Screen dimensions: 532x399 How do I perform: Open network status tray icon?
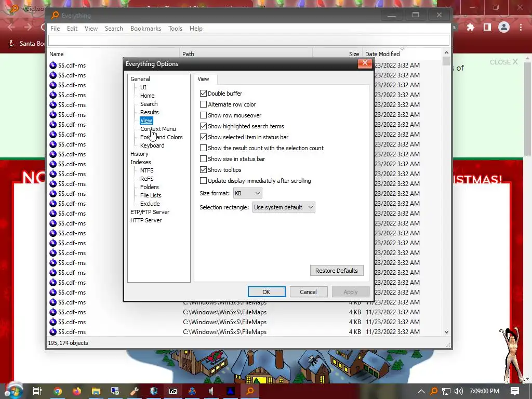click(446, 391)
